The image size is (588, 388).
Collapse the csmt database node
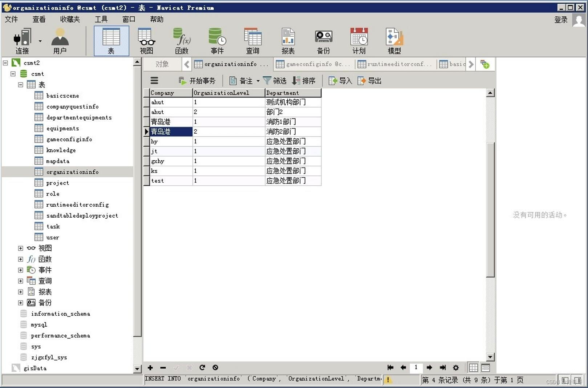[x=13, y=74]
